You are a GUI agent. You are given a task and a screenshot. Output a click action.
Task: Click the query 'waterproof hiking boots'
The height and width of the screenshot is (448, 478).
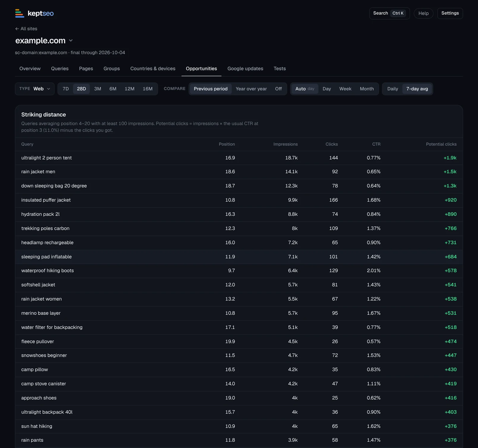tap(48, 271)
